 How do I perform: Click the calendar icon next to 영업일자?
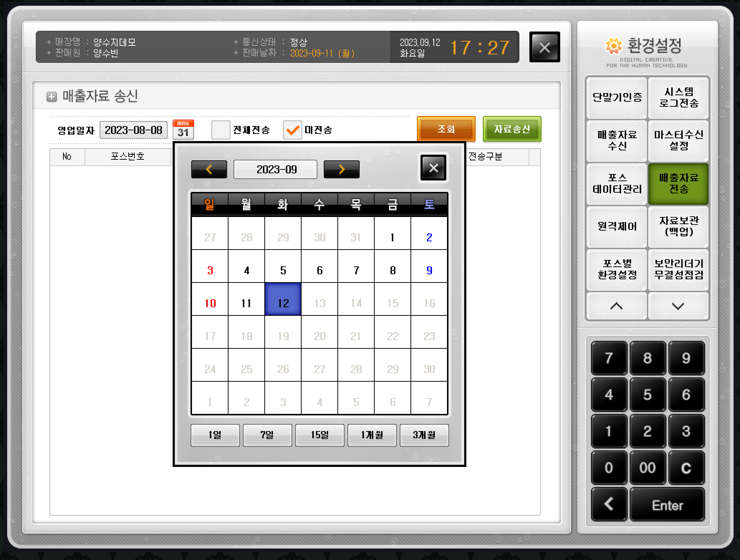point(183,130)
